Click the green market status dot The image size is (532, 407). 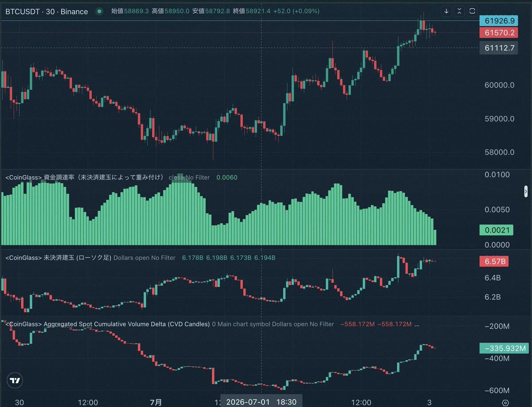point(99,11)
